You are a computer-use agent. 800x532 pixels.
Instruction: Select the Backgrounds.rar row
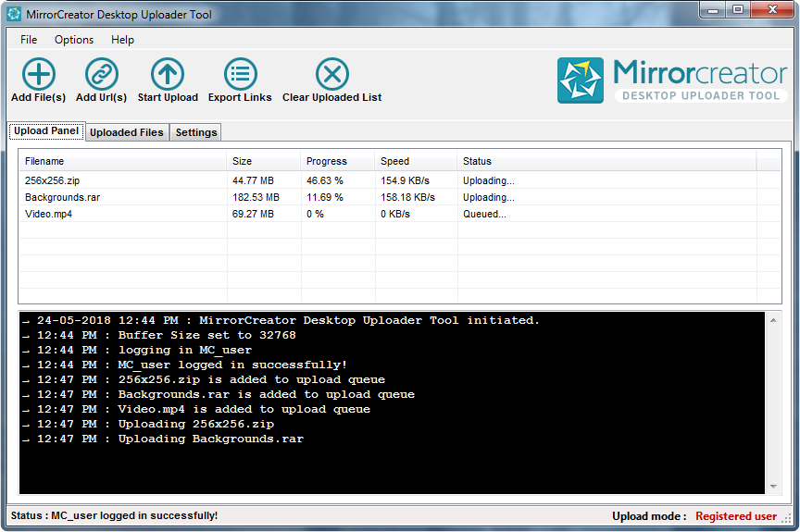tap(400, 197)
